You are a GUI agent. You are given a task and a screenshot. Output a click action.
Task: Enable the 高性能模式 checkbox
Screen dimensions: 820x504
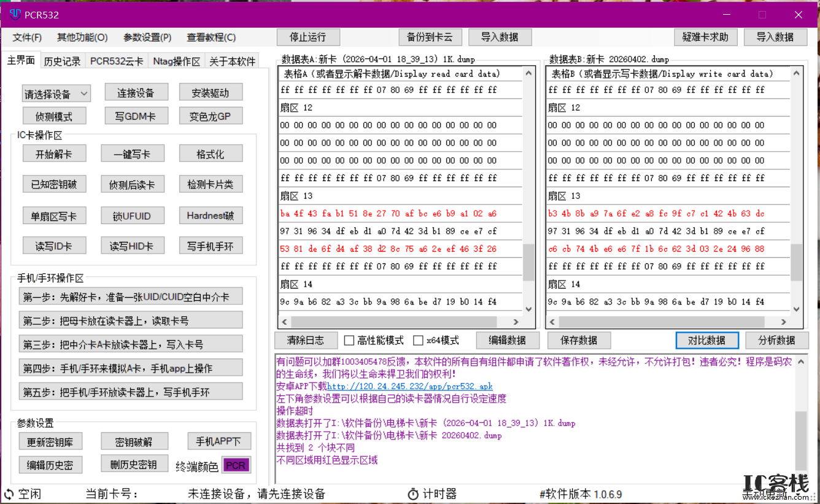(348, 340)
